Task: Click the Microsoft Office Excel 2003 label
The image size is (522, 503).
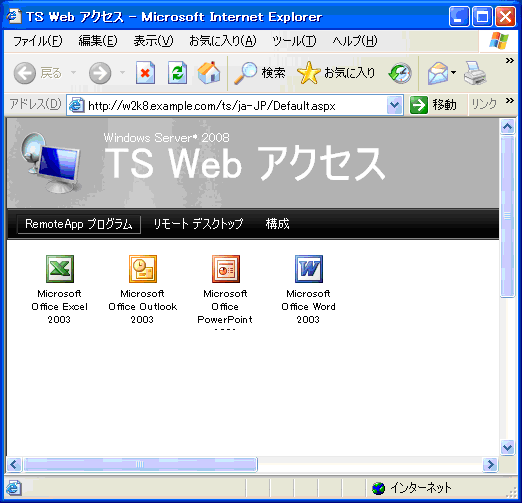Action: click(59, 307)
